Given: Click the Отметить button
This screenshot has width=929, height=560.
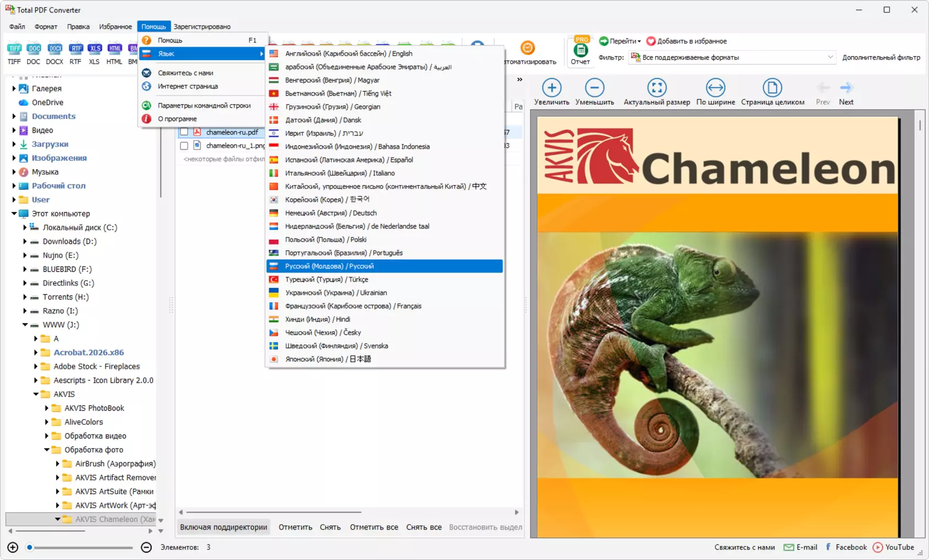Looking at the screenshot, I should [x=296, y=527].
